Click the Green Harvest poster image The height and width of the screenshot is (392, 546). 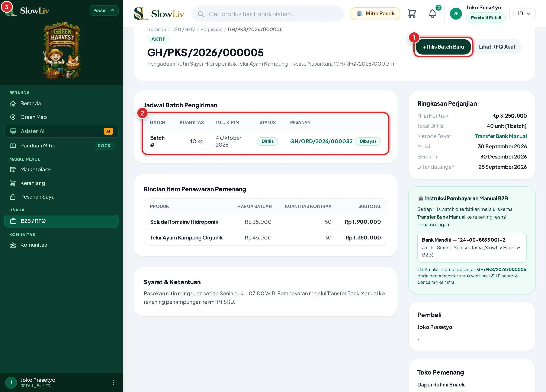tap(62, 50)
